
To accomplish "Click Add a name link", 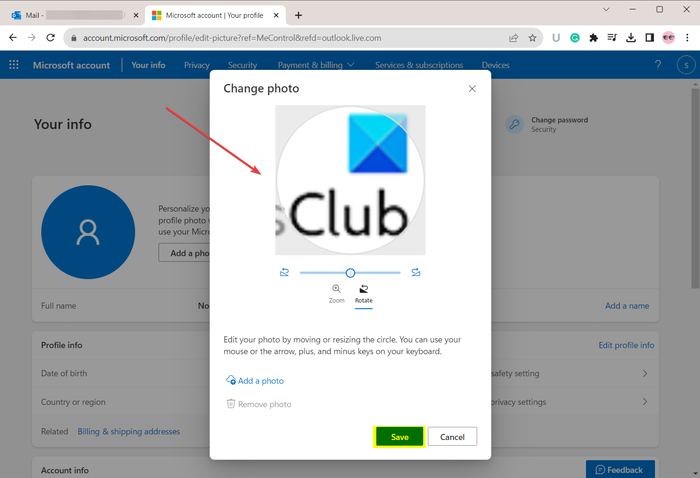I will [627, 306].
